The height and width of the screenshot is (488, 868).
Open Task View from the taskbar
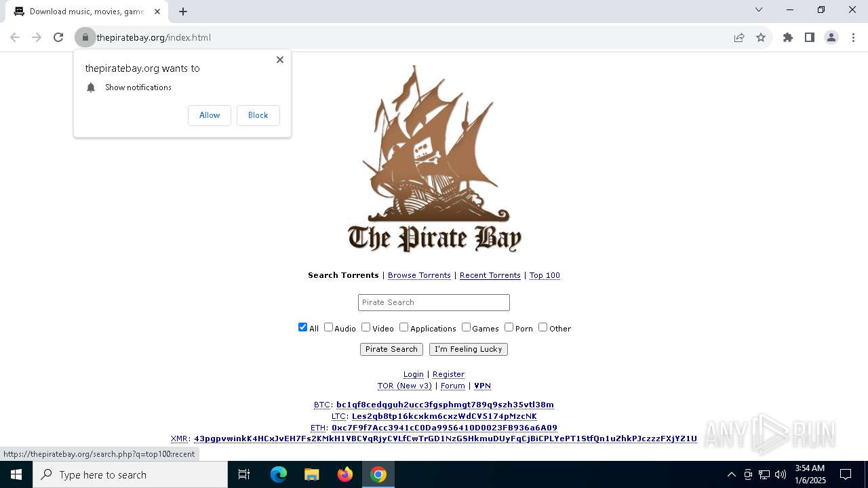coord(244,474)
